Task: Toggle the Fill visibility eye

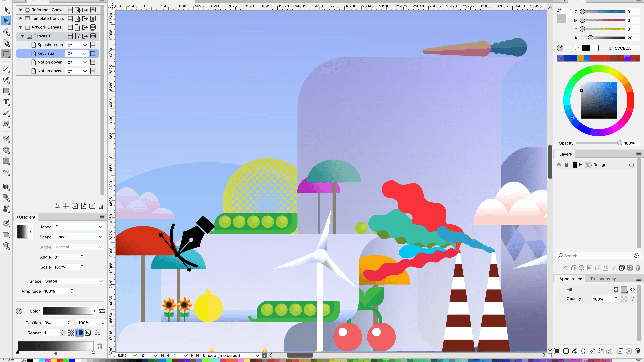Action: tap(632, 289)
